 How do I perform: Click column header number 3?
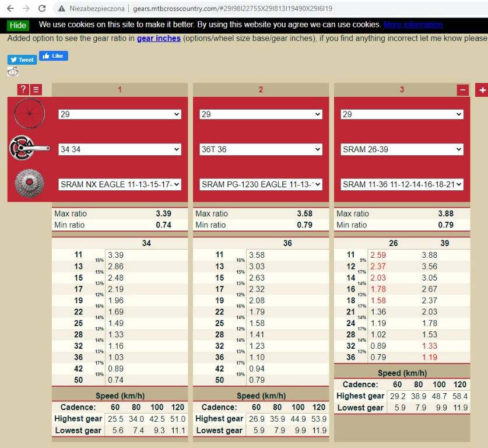click(402, 90)
